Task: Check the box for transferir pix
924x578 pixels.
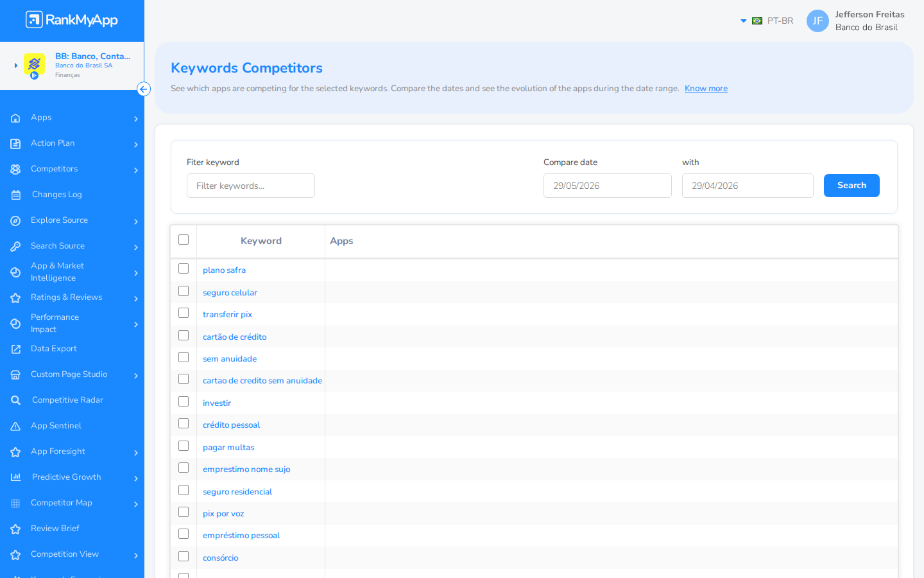Action: pyautogui.click(x=184, y=313)
